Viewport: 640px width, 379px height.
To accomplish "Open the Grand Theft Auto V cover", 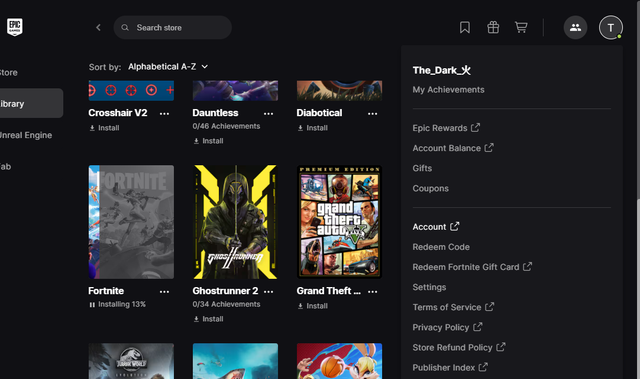I will click(x=339, y=222).
